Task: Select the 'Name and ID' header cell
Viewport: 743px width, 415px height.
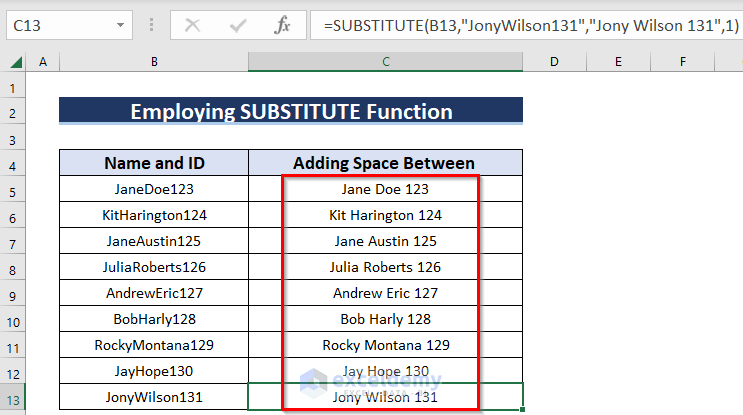Action: click(x=154, y=163)
